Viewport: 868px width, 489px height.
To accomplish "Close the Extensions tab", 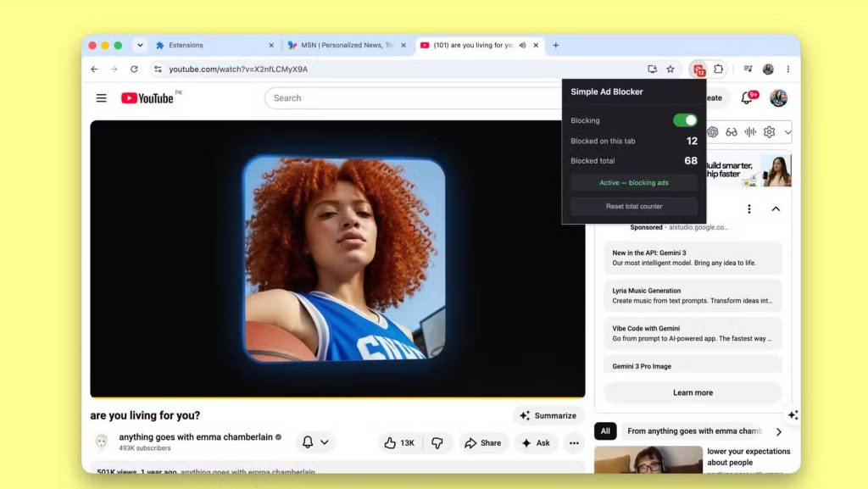I will click(271, 46).
